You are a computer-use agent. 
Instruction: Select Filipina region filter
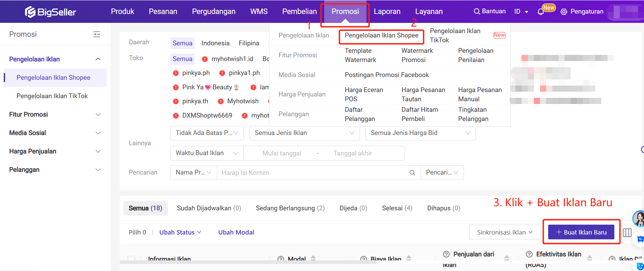[x=249, y=43]
